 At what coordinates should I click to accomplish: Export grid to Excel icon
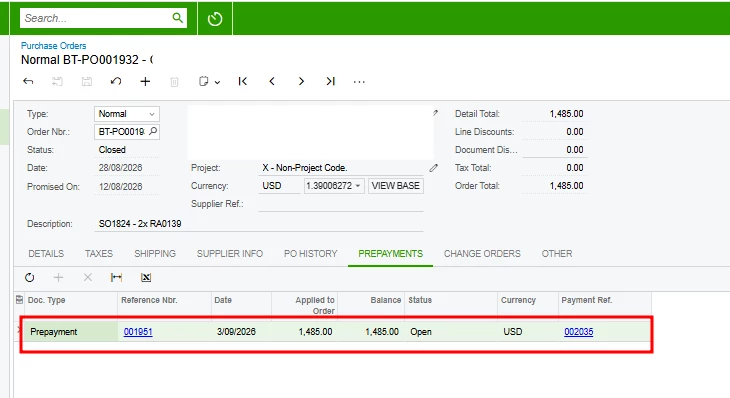[x=146, y=277]
